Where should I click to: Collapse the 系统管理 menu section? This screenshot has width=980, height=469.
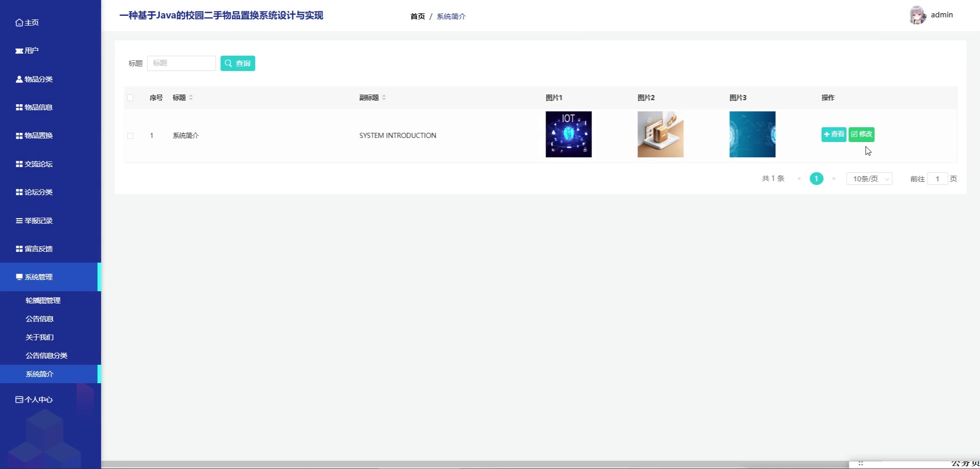51,277
